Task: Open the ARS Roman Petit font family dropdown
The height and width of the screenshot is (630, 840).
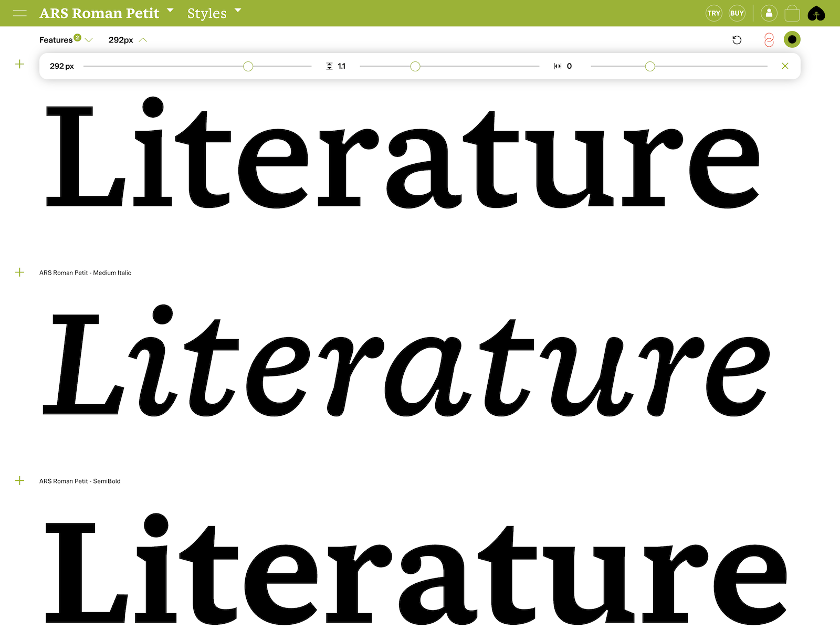Action: point(106,13)
